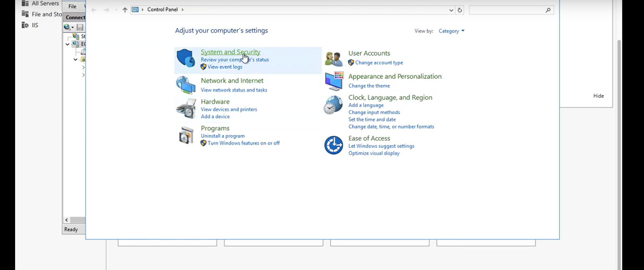The image size is (644, 270).
Task: Click Let Windows suggest settings link
Action: click(381, 146)
